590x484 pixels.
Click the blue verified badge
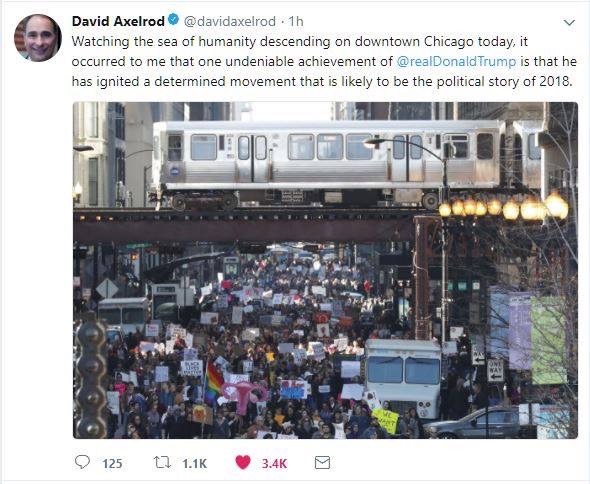coord(173,20)
